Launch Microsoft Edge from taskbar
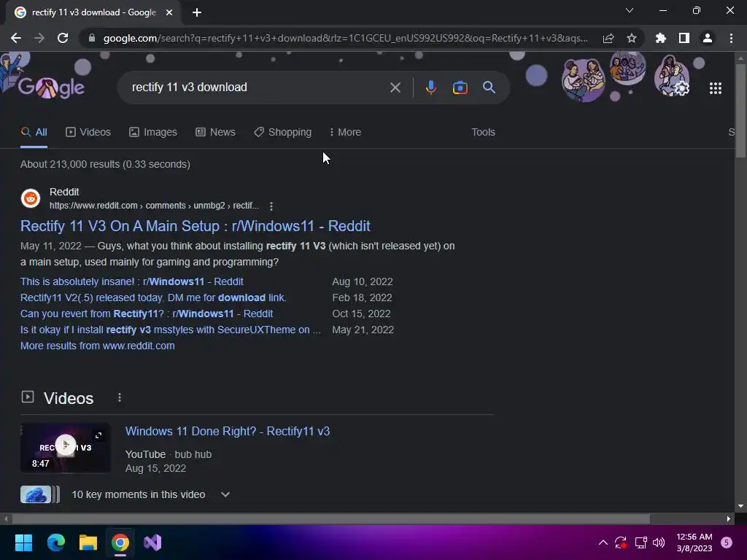747x560 pixels. 55,542
